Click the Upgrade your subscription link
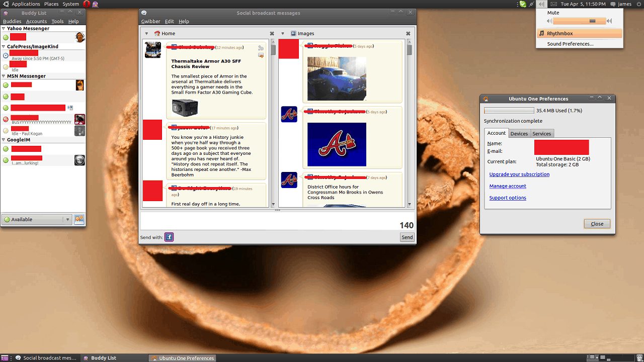This screenshot has height=362, width=644. pyautogui.click(x=519, y=174)
